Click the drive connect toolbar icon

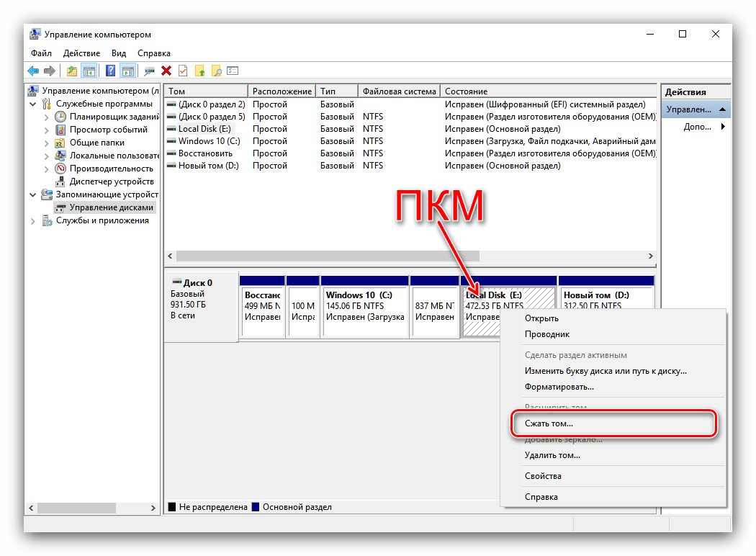click(149, 71)
